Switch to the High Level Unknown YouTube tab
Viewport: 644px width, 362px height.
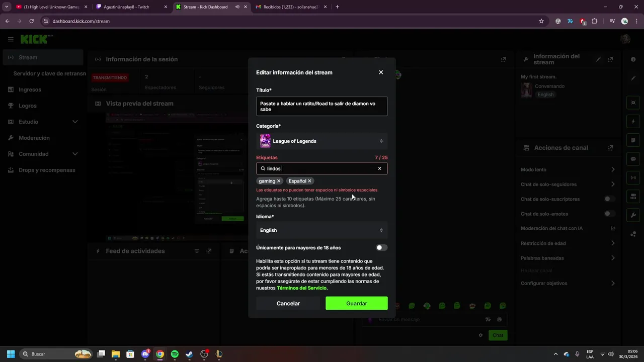[x=52, y=7]
